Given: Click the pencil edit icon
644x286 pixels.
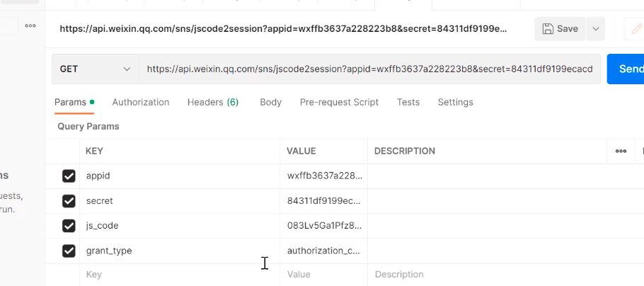Looking at the screenshot, I should point(636,29).
